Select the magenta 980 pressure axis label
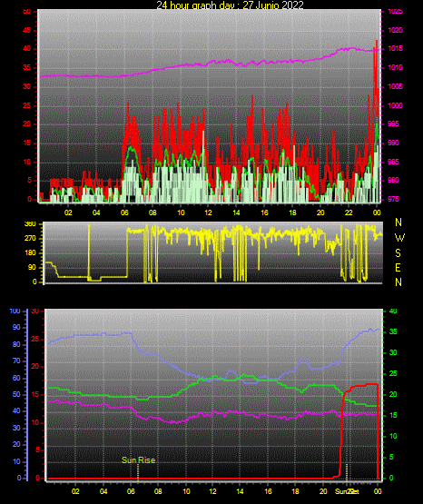The width and height of the screenshot is (423, 504). pyautogui.click(x=394, y=181)
